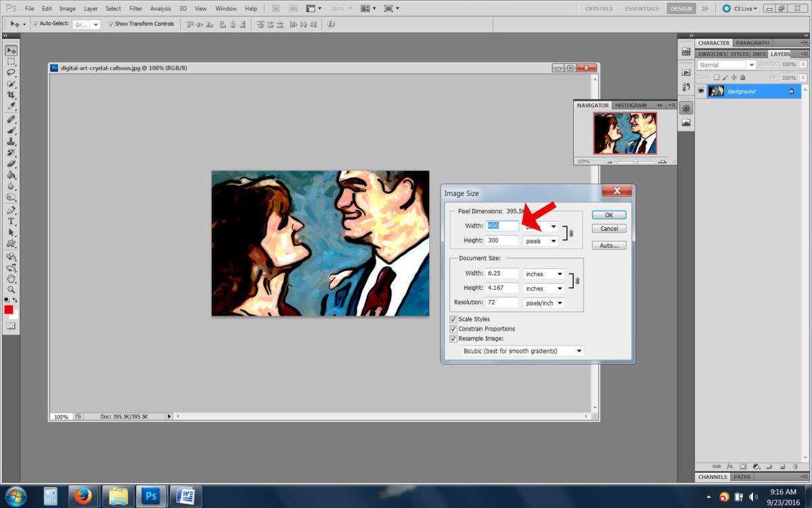Select the Eraser tool
Image resolution: width=812 pixels, height=508 pixels.
[x=11, y=164]
